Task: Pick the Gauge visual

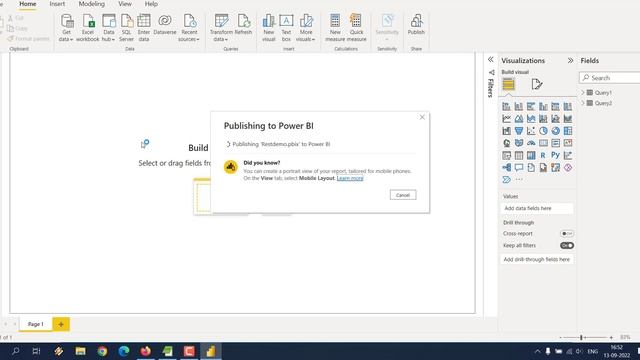Action: click(531, 143)
